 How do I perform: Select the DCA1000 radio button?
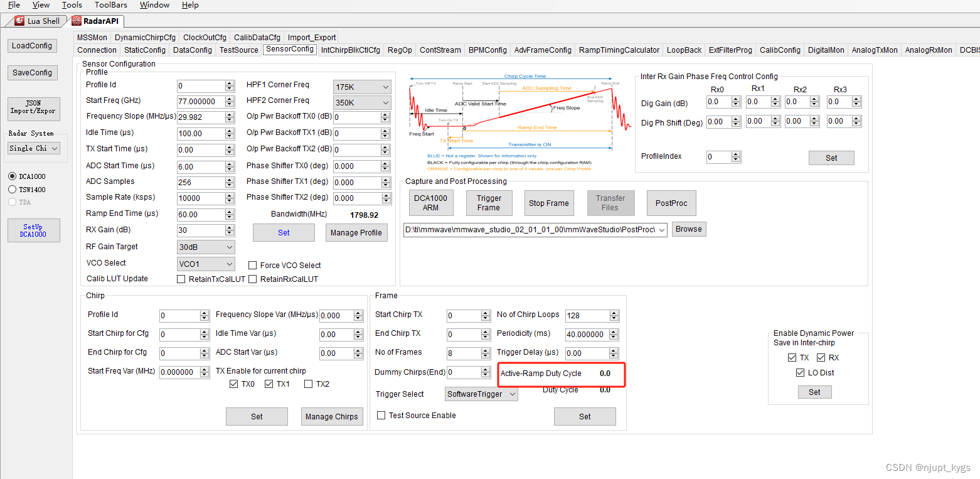point(12,176)
